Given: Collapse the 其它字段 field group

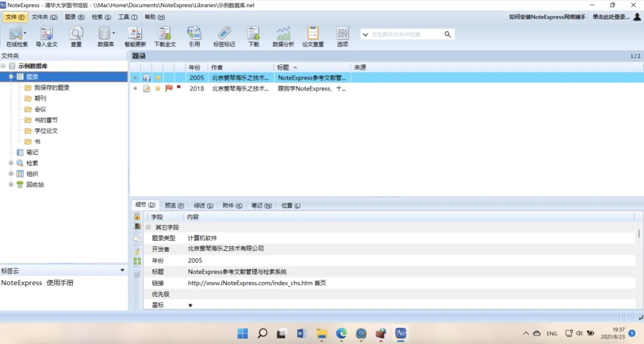Looking at the screenshot, I should (148, 227).
